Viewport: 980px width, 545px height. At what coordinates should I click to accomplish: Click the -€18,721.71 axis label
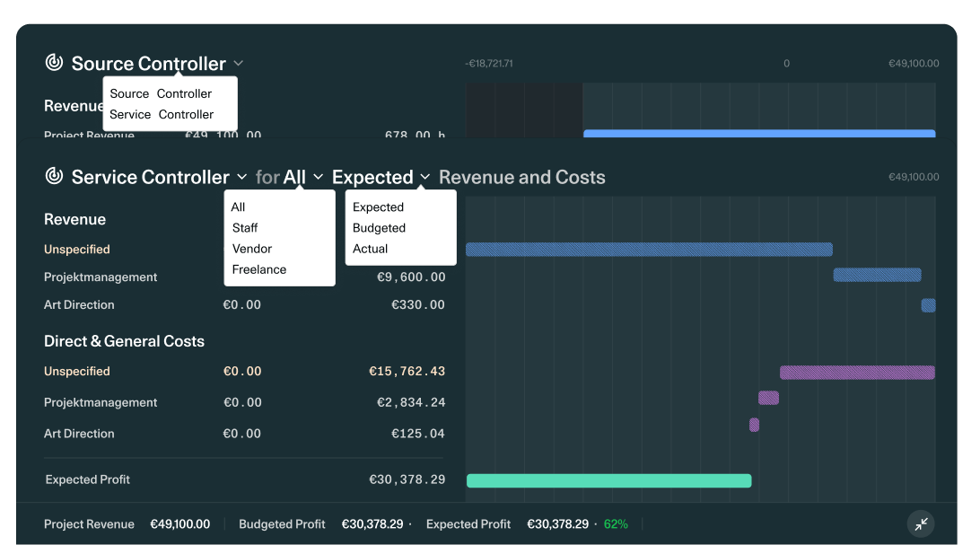(489, 63)
